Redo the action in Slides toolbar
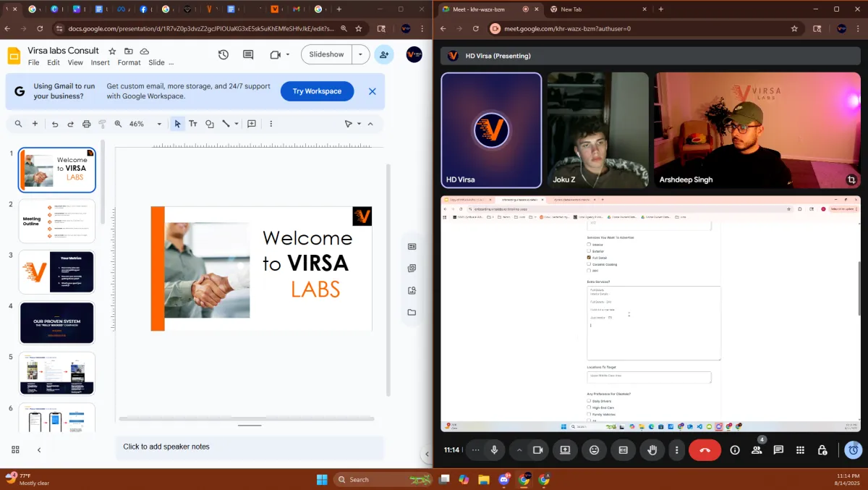868x490 pixels. coord(71,124)
